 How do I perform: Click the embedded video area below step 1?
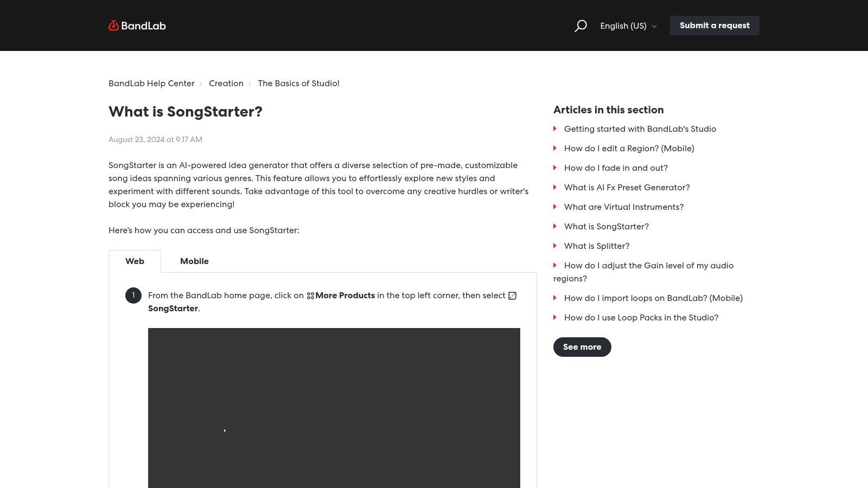[334, 408]
